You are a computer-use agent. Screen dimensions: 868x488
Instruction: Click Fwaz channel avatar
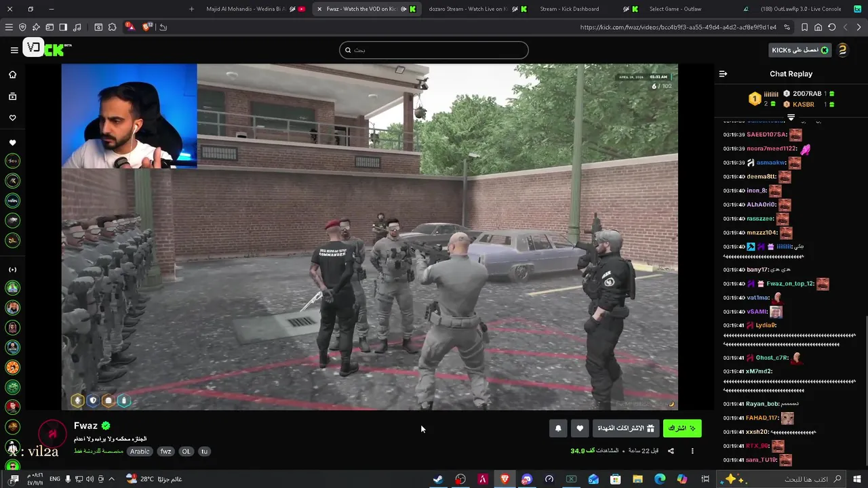coord(52,434)
